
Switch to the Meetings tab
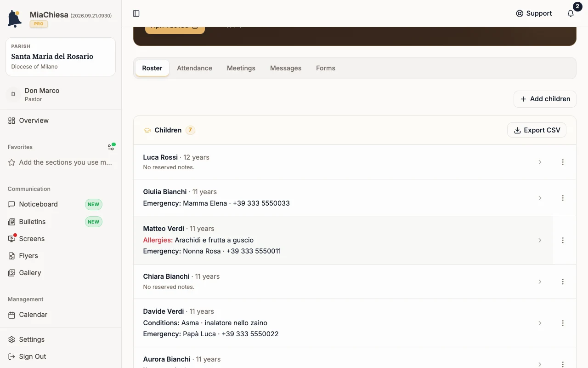(x=241, y=68)
